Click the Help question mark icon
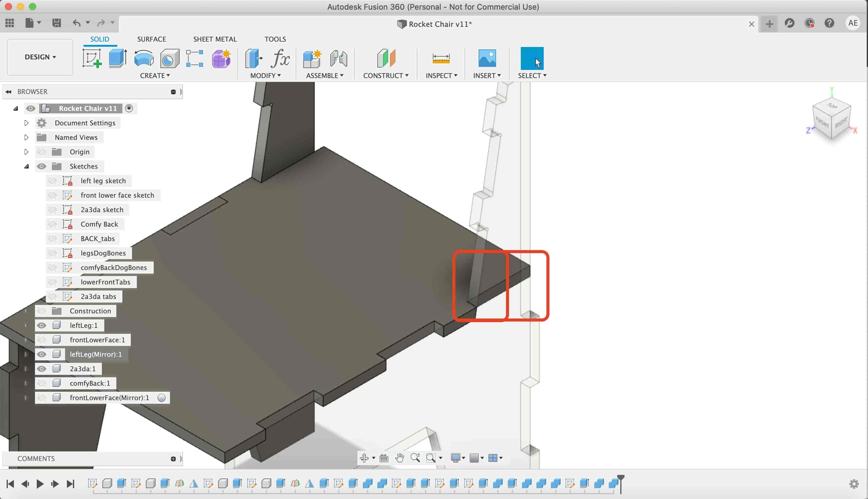868x499 pixels. click(x=829, y=23)
